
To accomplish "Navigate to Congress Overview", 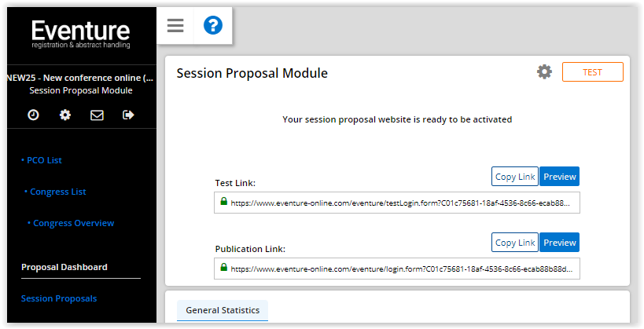I will point(73,223).
